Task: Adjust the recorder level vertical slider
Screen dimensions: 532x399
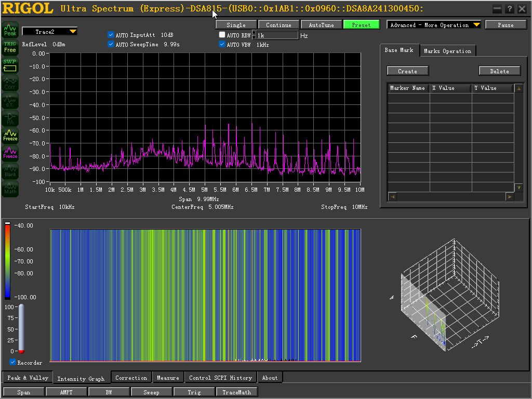Action: coord(21,329)
